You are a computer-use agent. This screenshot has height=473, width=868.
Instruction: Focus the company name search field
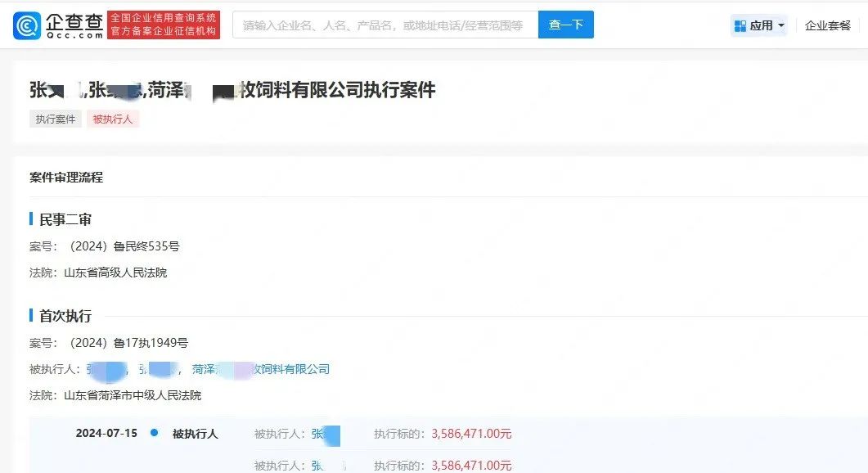tap(385, 25)
